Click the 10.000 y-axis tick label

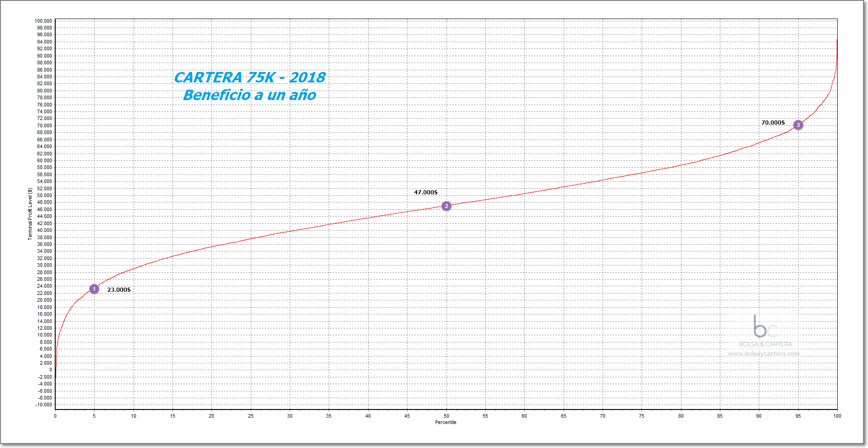tap(44, 335)
